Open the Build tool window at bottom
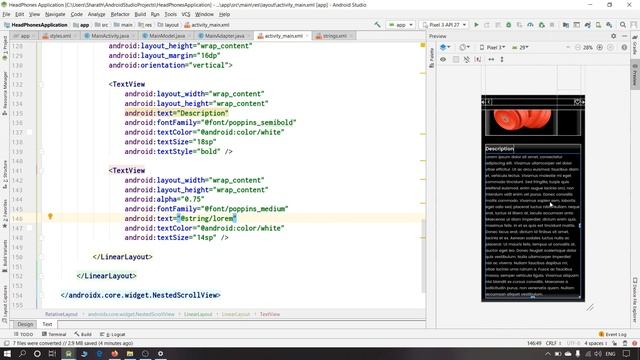 click(x=83, y=334)
